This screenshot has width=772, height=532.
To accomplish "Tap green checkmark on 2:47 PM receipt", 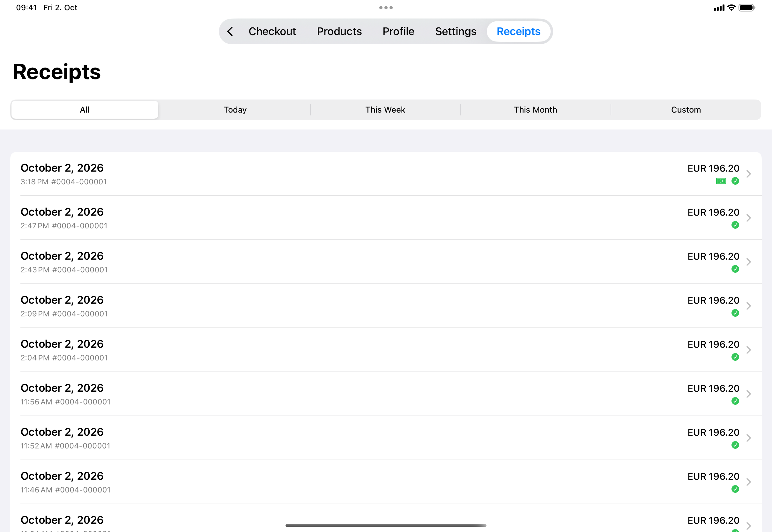I will coord(735,225).
